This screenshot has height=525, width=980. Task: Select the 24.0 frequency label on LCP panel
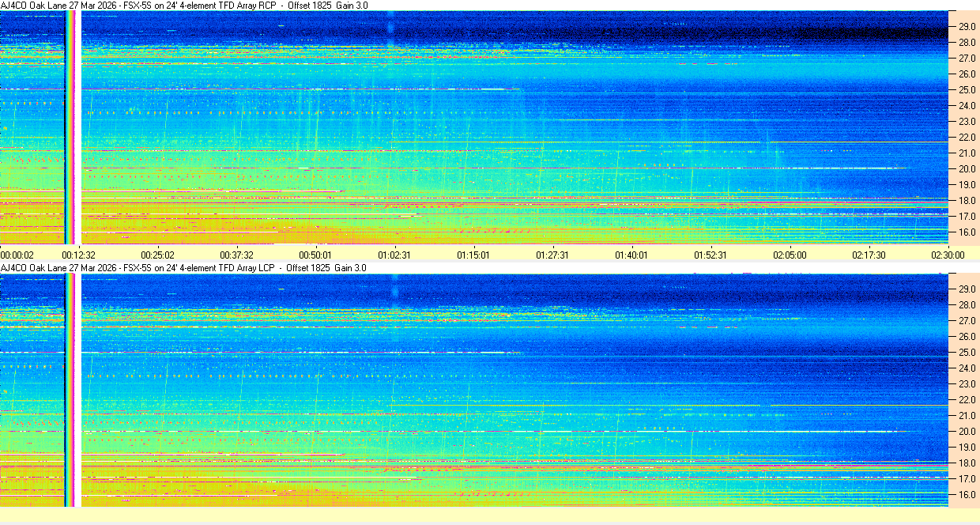pyautogui.click(x=967, y=368)
